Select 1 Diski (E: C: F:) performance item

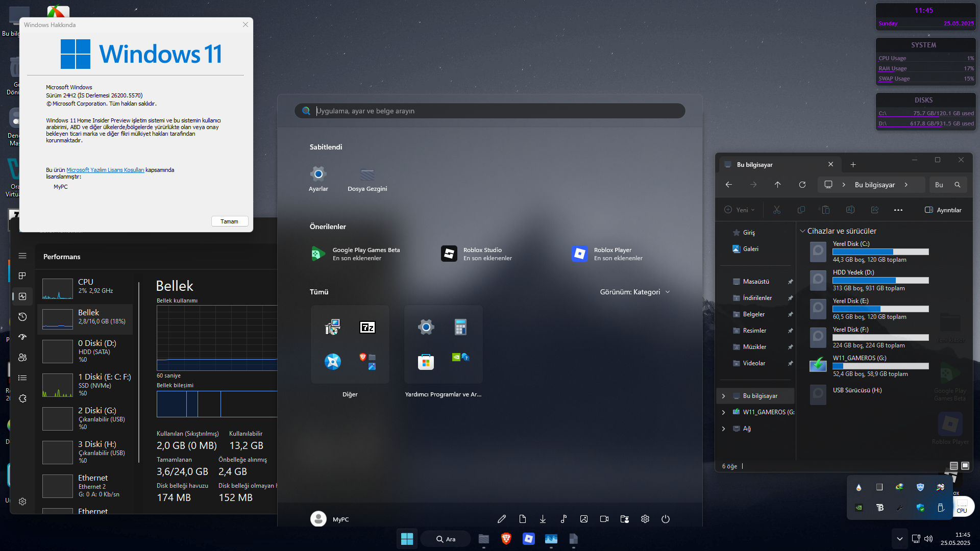click(85, 384)
